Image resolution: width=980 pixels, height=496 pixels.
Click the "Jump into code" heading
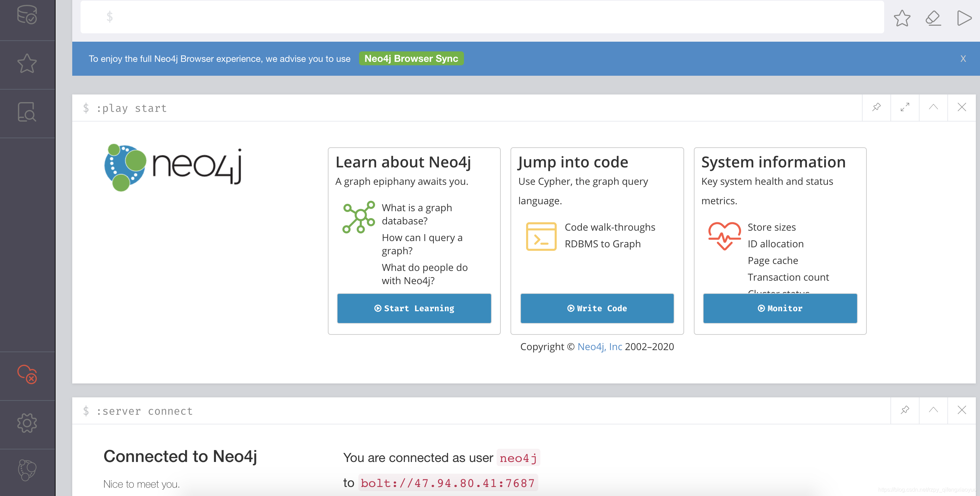(x=573, y=163)
